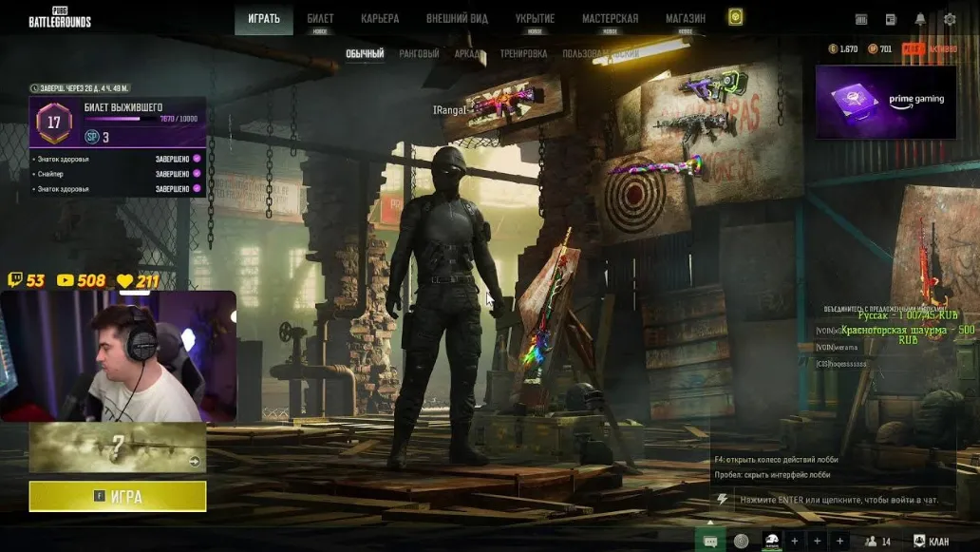This screenshot has height=552, width=980.
Task: Click the 7870 / 10000 XP value
Action: pyautogui.click(x=179, y=119)
